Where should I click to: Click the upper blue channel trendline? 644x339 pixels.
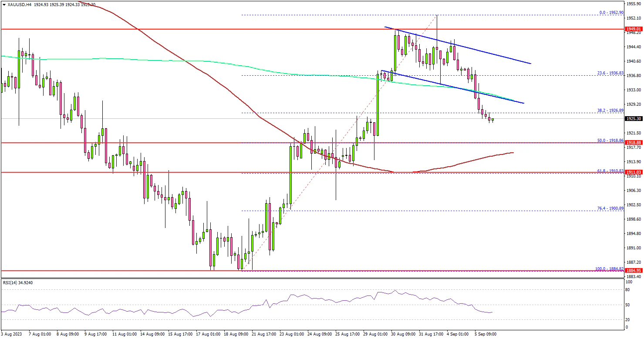479,49
